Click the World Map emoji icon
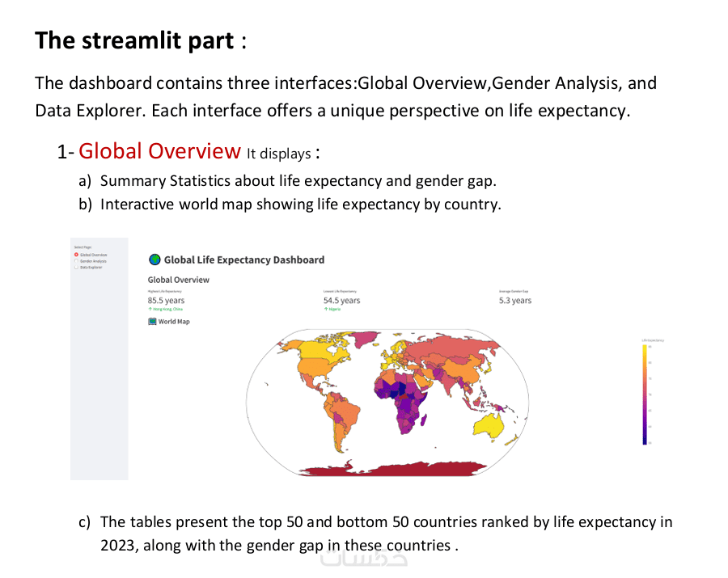 (x=152, y=322)
